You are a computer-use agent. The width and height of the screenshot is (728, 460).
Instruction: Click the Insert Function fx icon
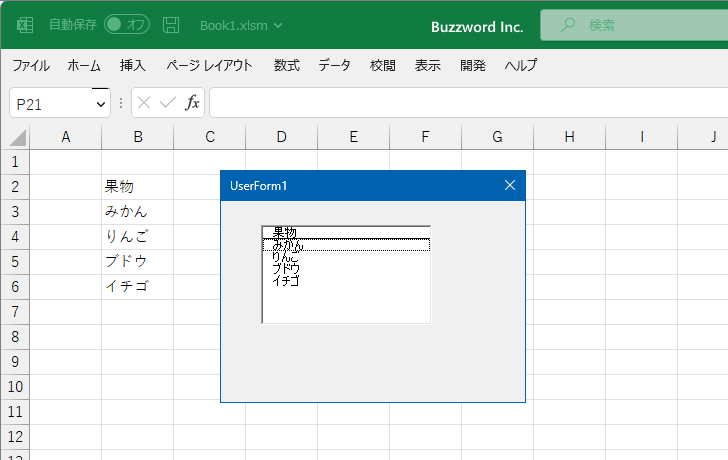192,103
